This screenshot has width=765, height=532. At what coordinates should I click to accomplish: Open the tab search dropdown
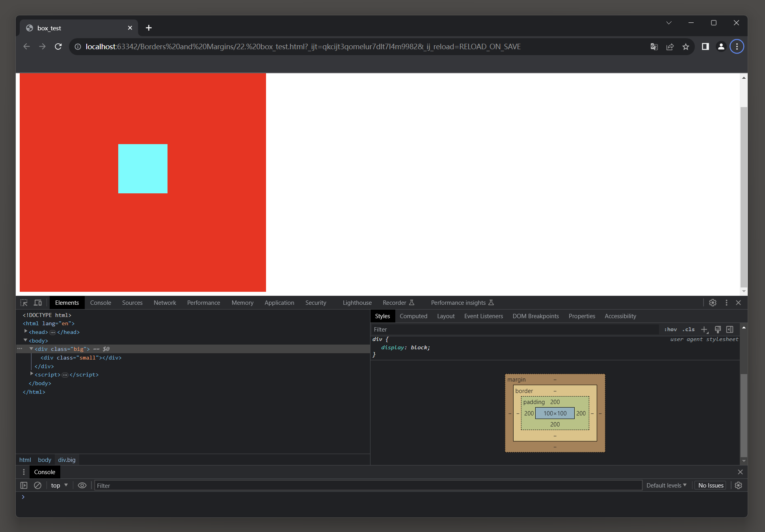point(669,23)
